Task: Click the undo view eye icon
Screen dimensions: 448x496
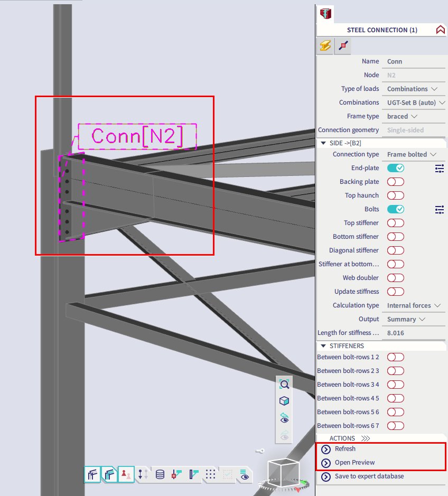Action: 284,418
